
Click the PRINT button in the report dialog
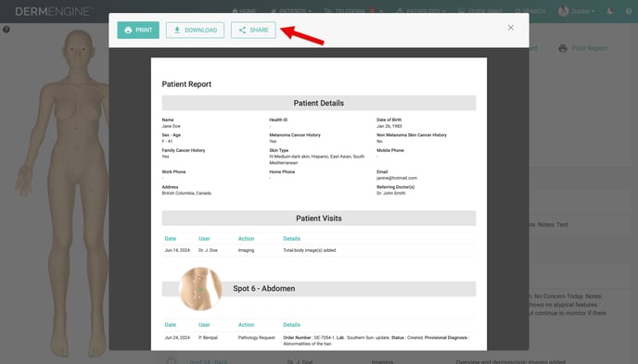pos(138,30)
